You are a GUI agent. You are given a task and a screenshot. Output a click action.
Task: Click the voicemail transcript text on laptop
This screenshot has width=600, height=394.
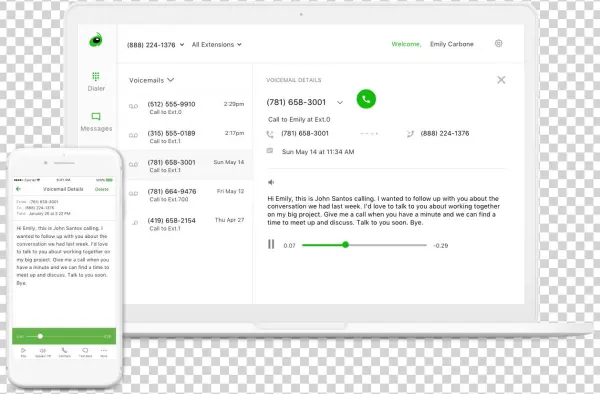(383, 210)
